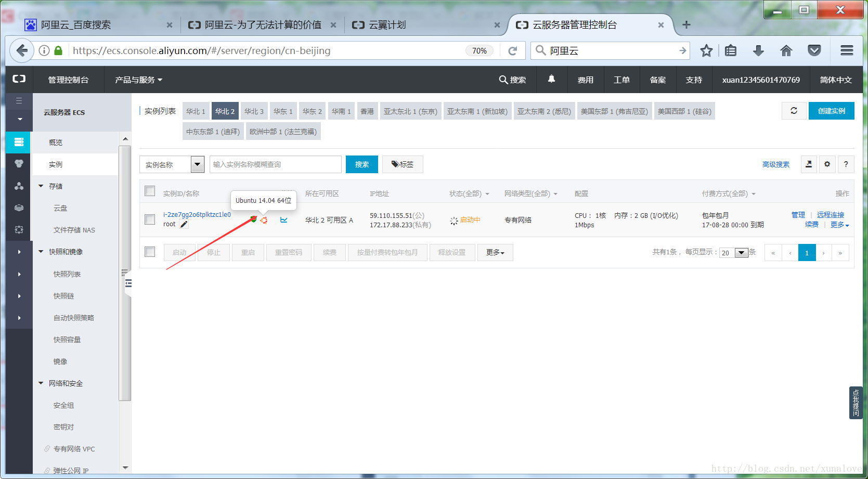868x479 pixels.
Task: Click the 创建实例 button
Action: (831, 111)
